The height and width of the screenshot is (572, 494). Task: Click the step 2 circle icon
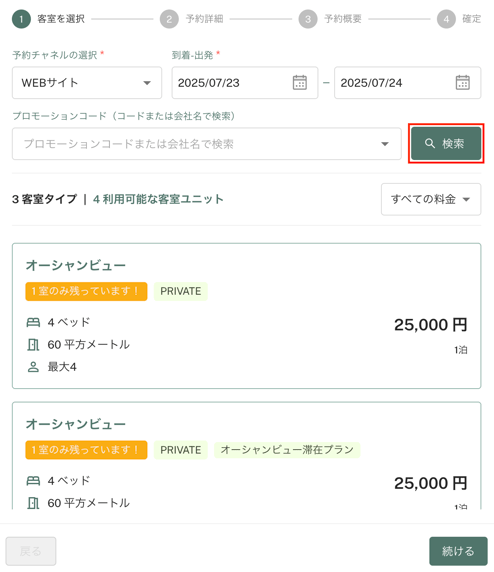point(169,19)
